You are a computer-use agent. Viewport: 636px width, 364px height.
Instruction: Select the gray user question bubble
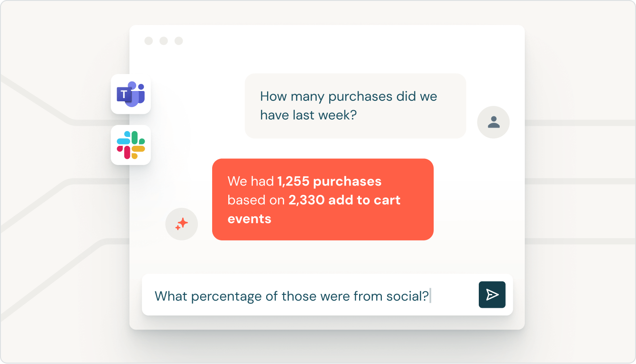355,106
